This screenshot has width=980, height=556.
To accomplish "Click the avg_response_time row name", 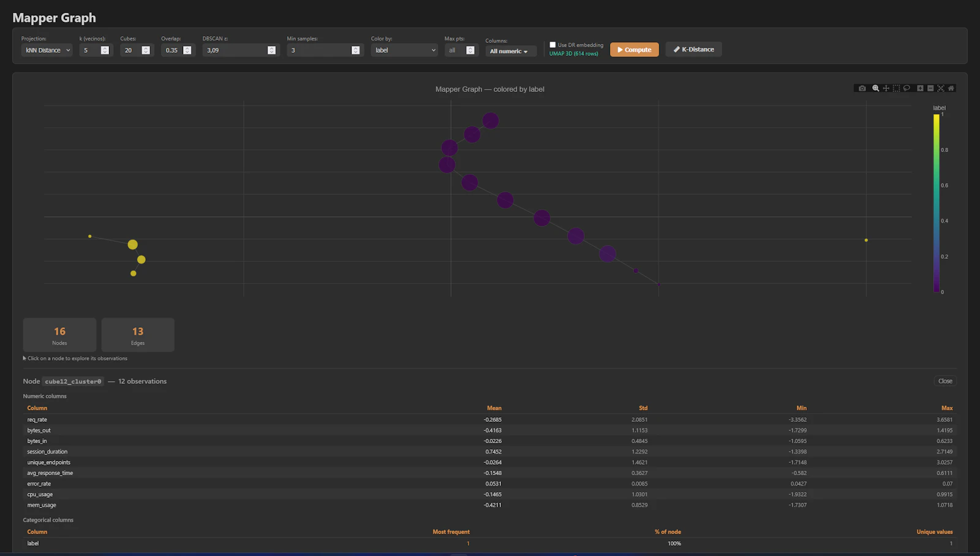I will (x=50, y=473).
